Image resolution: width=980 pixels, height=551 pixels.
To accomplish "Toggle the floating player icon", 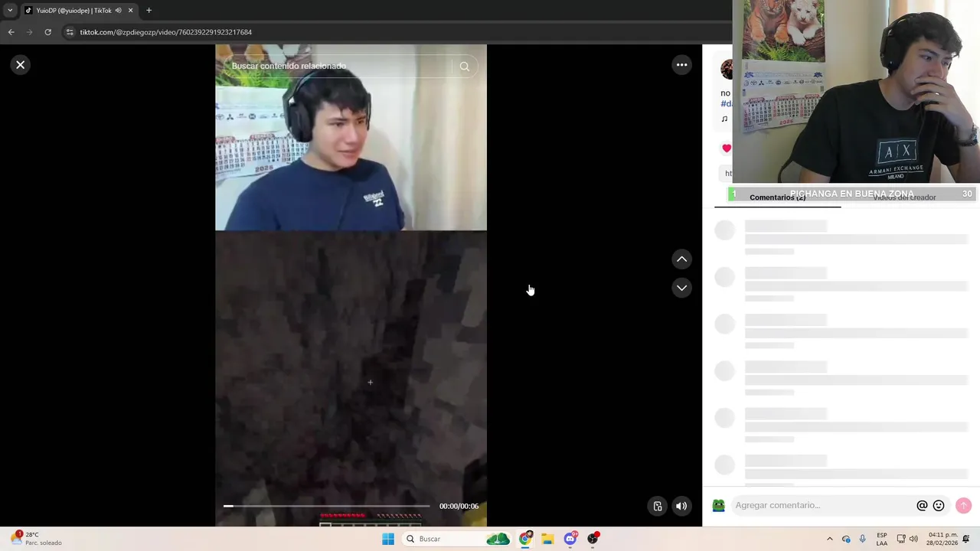I will (x=658, y=506).
